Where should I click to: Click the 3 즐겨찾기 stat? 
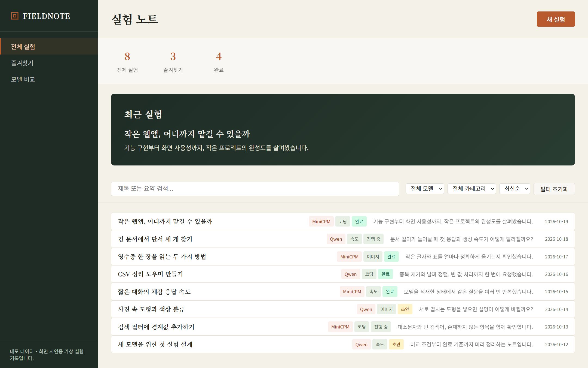click(x=173, y=62)
